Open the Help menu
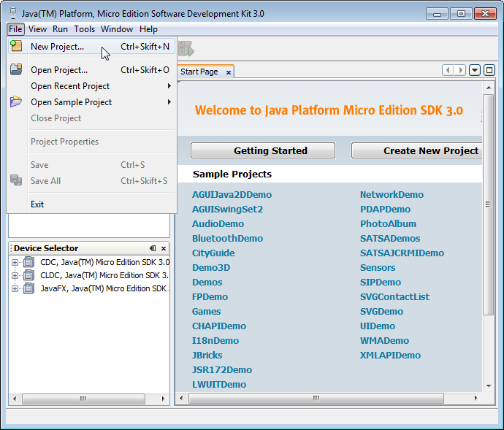 (148, 29)
